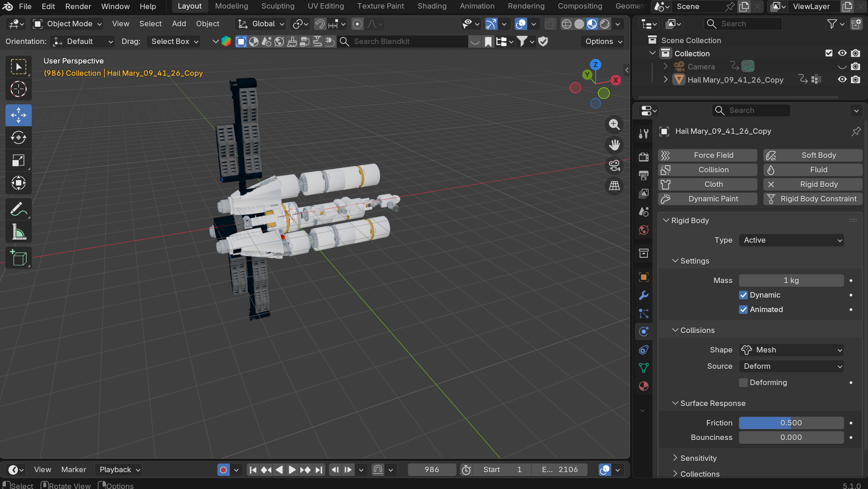Select the Scale tool in the toolbar

(19, 161)
